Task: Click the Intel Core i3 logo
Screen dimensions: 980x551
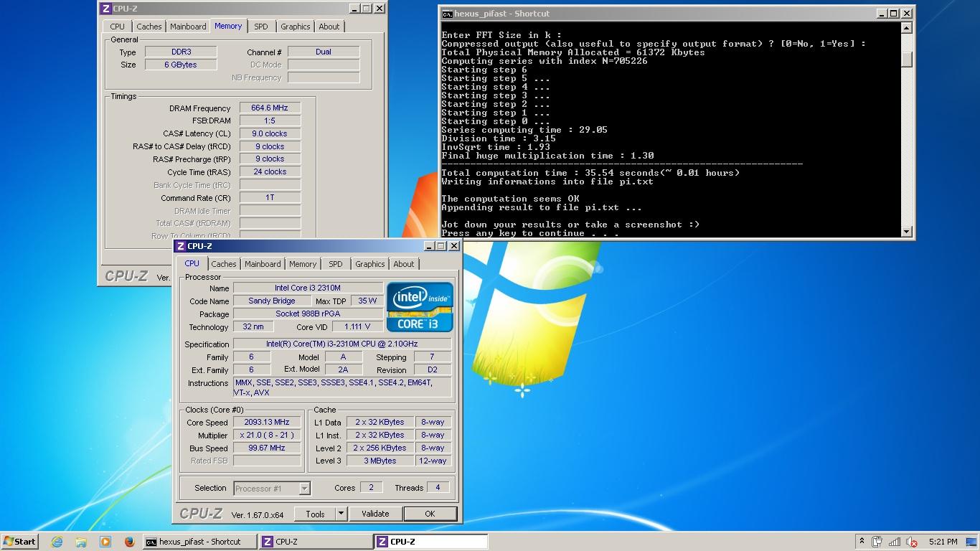Action: click(x=420, y=307)
